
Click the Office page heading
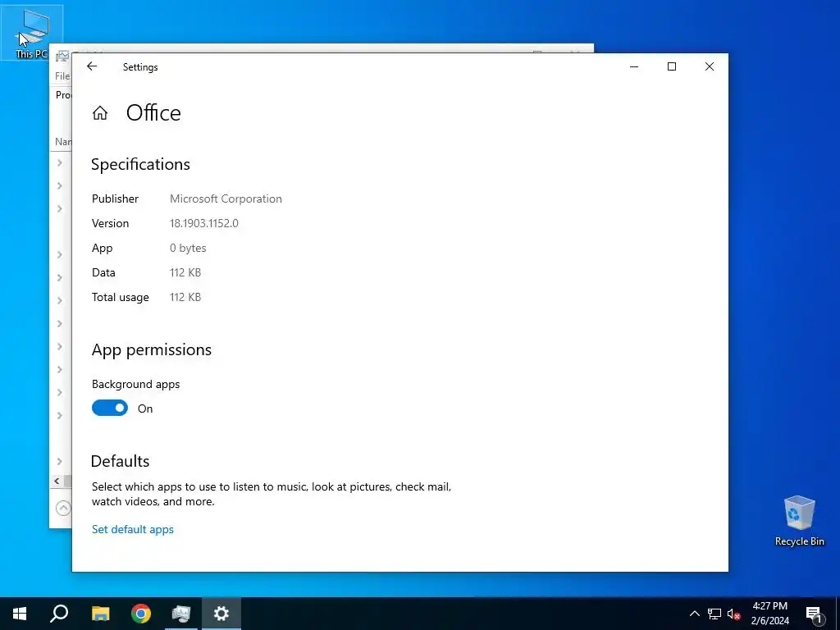click(x=153, y=113)
